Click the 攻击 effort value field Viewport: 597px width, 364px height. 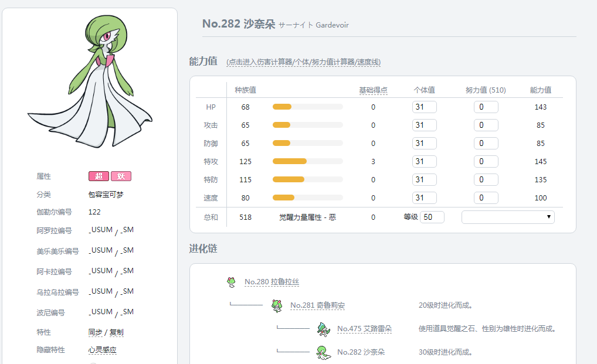tap(486, 125)
